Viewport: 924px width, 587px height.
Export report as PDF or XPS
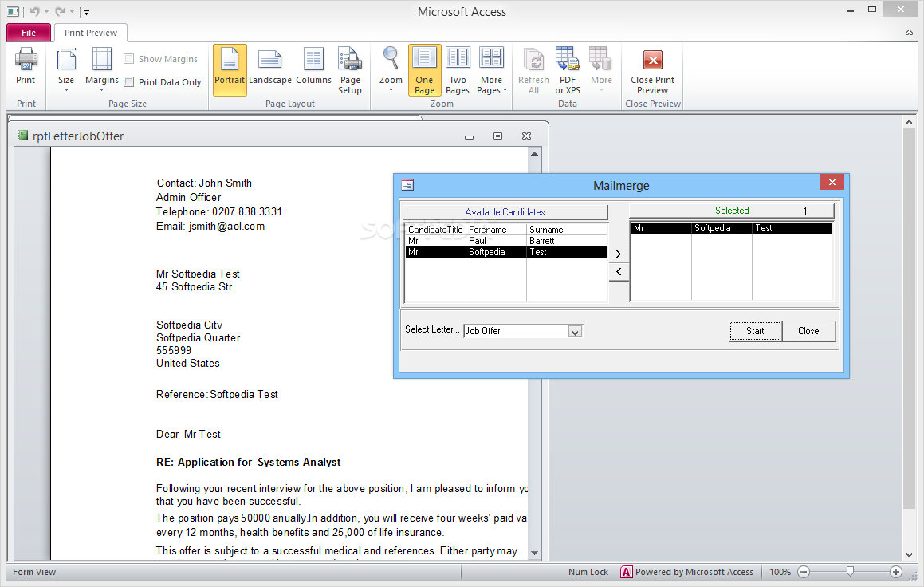tap(567, 71)
